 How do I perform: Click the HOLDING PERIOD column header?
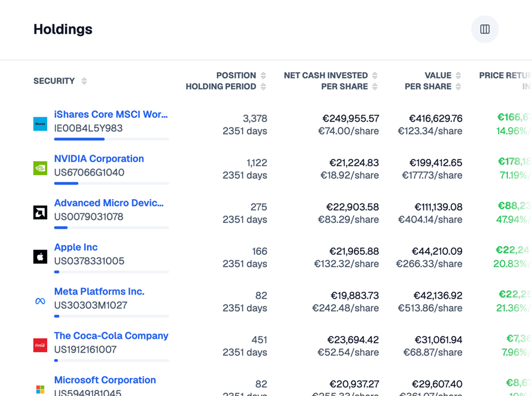pos(221,86)
